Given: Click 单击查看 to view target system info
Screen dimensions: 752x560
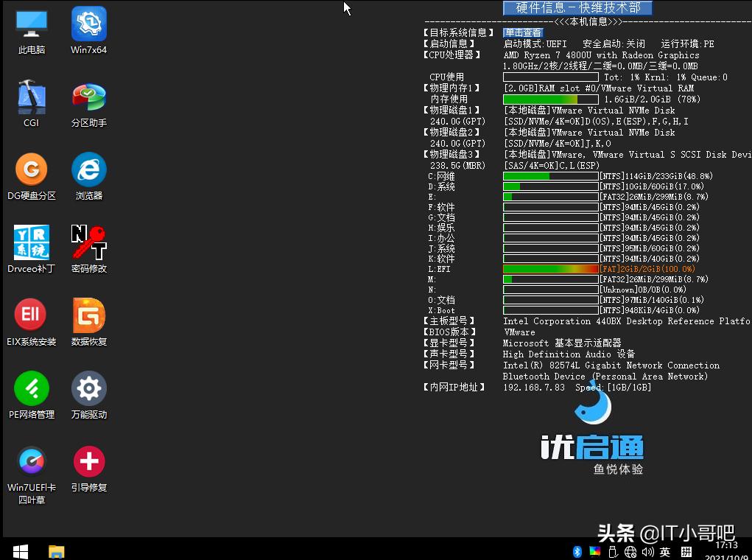Looking at the screenshot, I should tap(522, 32).
